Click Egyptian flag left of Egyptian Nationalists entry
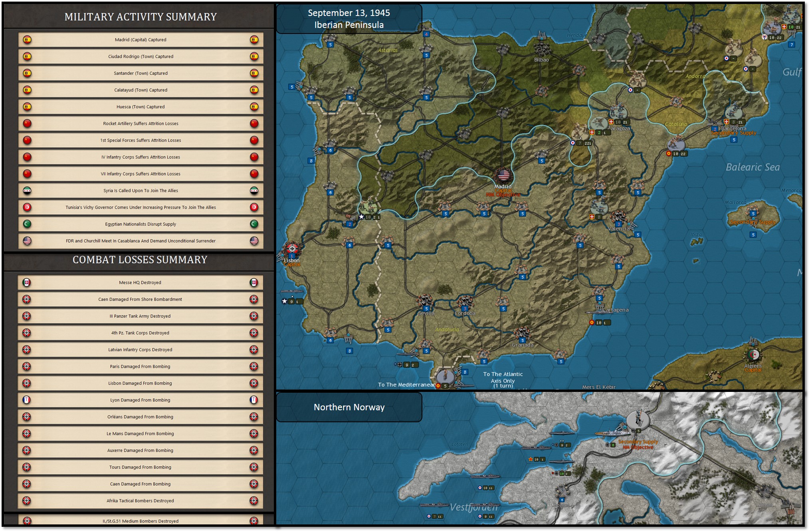The width and height of the screenshot is (810, 532). 27,224
